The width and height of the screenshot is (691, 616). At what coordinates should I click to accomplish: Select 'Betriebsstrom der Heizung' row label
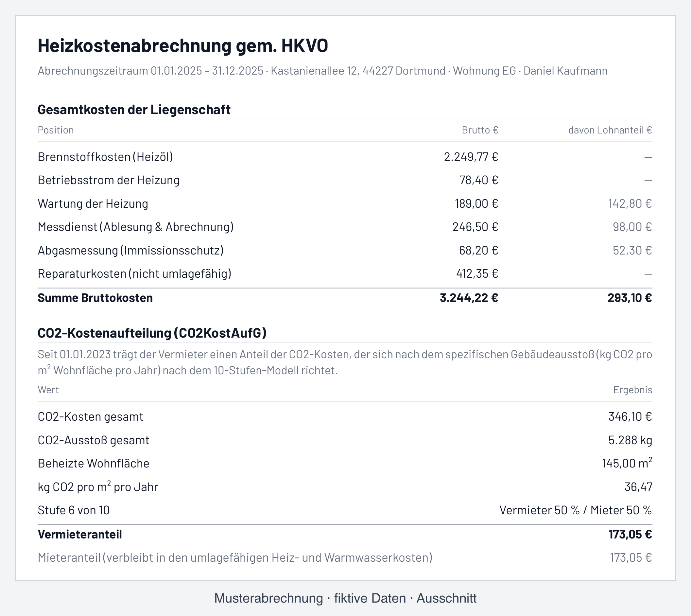(109, 180)
